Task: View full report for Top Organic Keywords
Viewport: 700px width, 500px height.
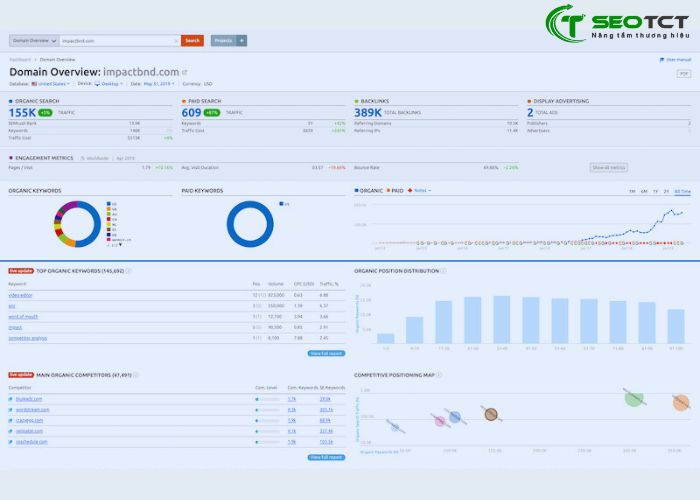Action: tap(326, 353)
